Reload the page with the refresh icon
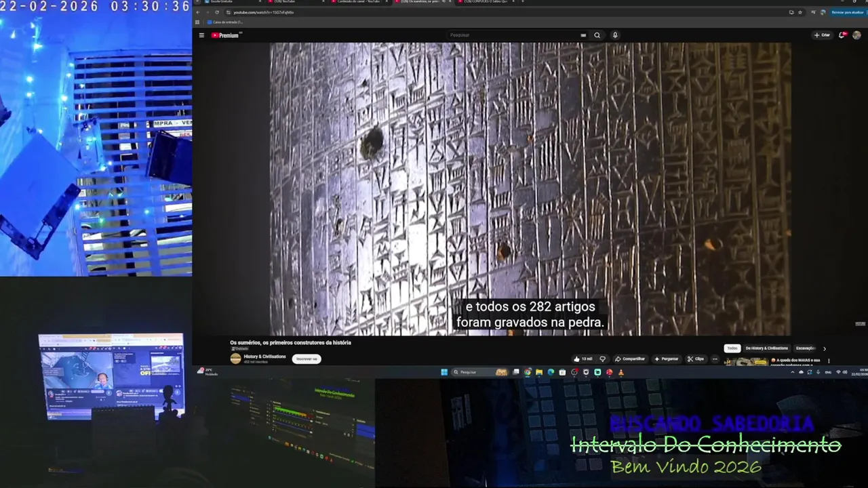The height and width of the screenshot is (488, 868). (217, 12)
